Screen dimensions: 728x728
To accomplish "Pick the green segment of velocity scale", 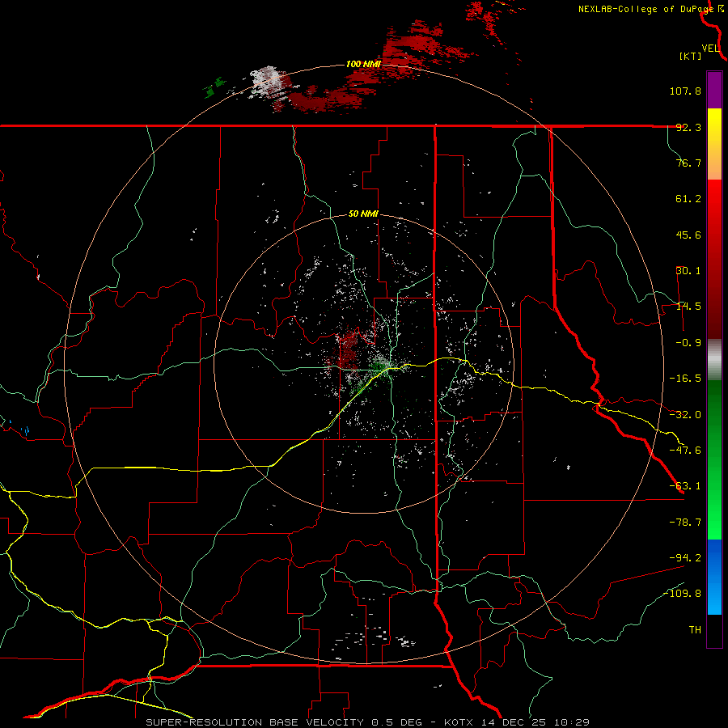I will [x=714, y=459].
